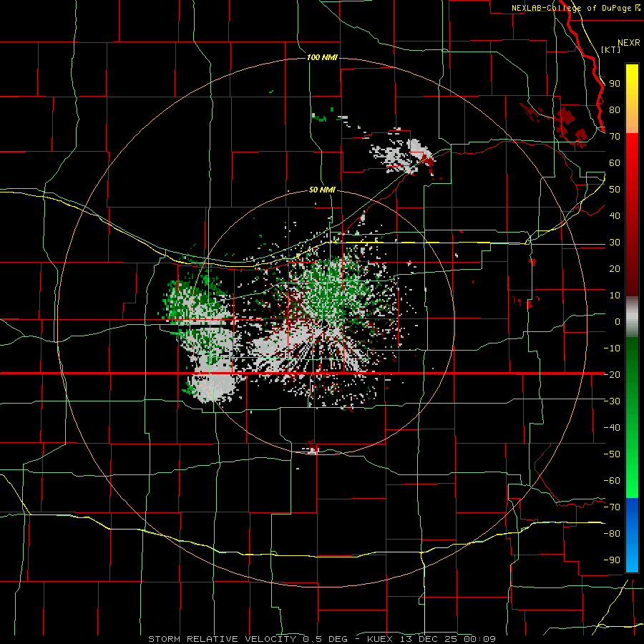
Task: Click the -80 value on velocity scale
Action: coord(612,534)
